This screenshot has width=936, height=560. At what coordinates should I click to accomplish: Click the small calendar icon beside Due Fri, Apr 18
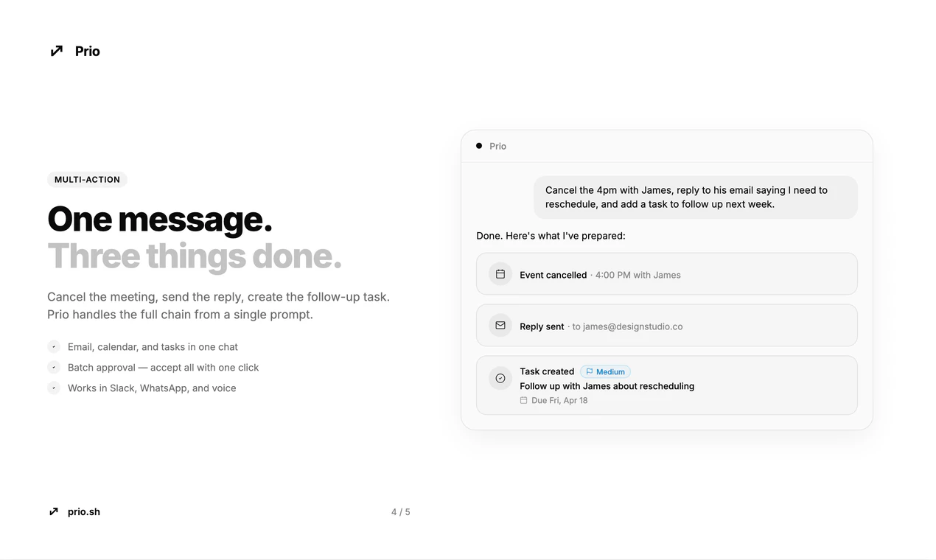(524, 400)
